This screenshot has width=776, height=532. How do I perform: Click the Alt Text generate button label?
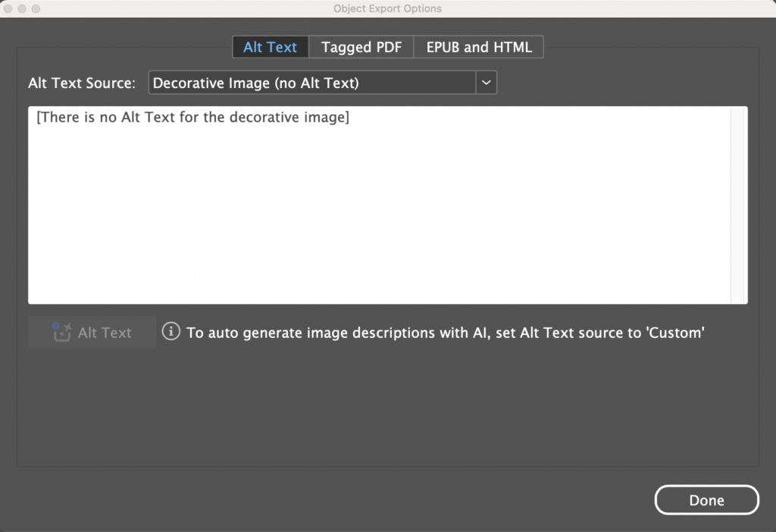pyautogui.click(x=105, y=333)
